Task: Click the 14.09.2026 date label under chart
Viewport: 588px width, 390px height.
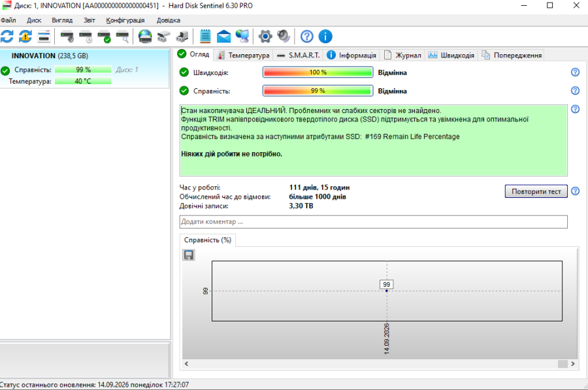Action: 387,338
